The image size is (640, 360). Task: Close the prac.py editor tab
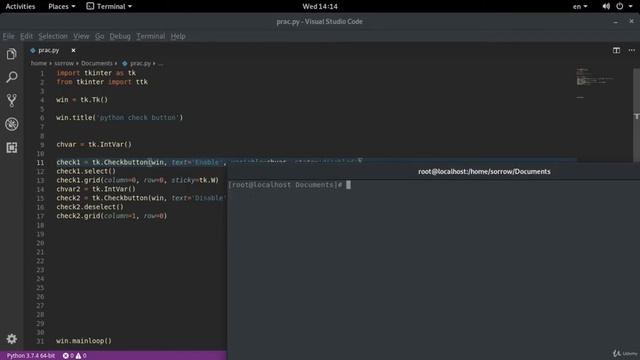pos(73,50)
